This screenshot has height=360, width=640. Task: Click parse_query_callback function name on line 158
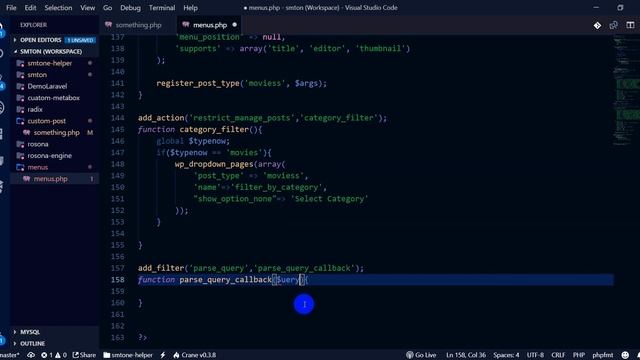click(x=225, y=280)
